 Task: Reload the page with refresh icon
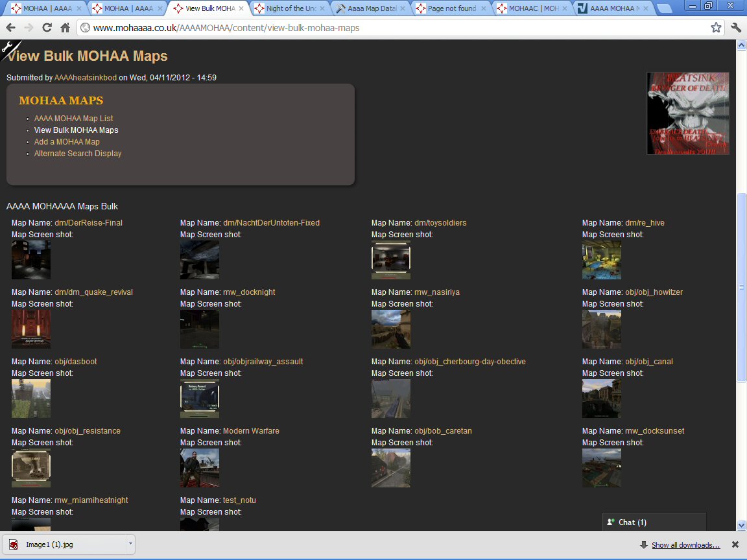[x=47, y=28]
